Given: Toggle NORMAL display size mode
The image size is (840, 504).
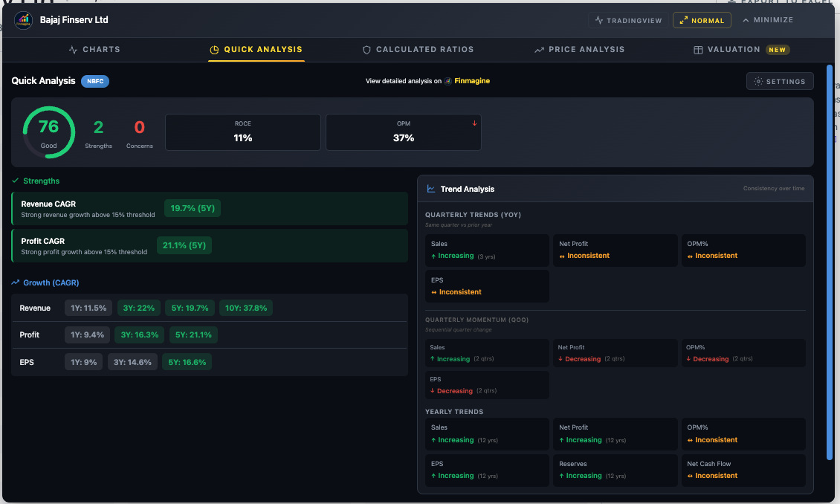Looking at the screenshot, I should [702, 21].
